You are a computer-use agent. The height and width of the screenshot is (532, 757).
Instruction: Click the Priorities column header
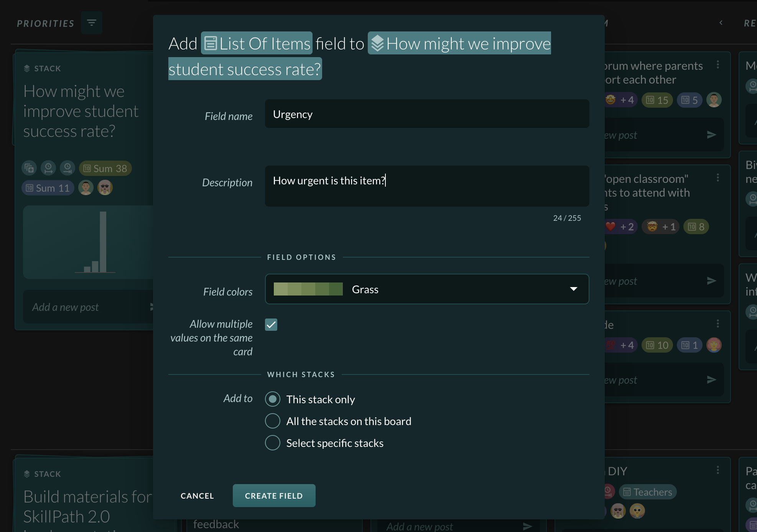pos(46,23)
